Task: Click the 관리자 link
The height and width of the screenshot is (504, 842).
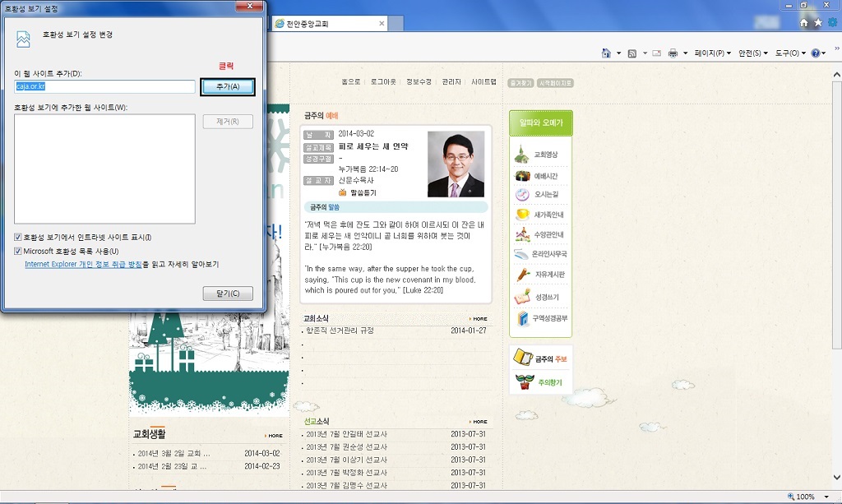Action: [x=451, y=81]
